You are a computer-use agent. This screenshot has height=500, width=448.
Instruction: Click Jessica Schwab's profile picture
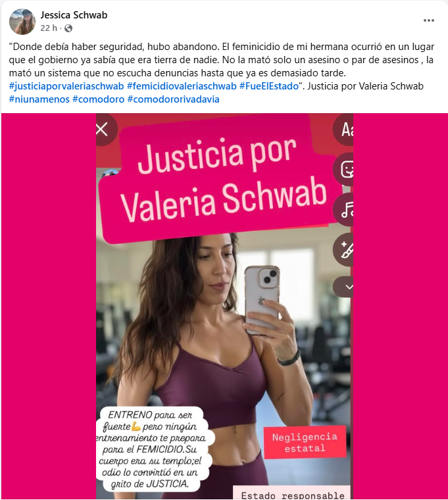coord(22,21)
